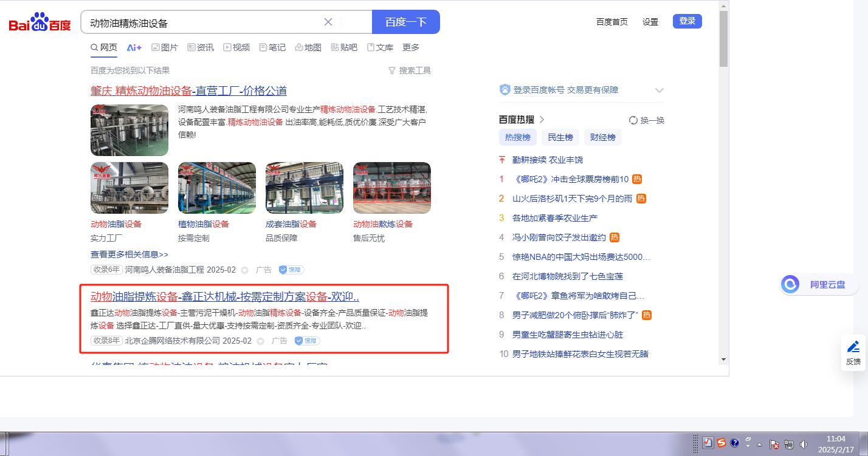Click the shield icon beside 登录百度帐号
Viewport: 868px width, 456px height.
pyautogui.click(x=505, y=90)
